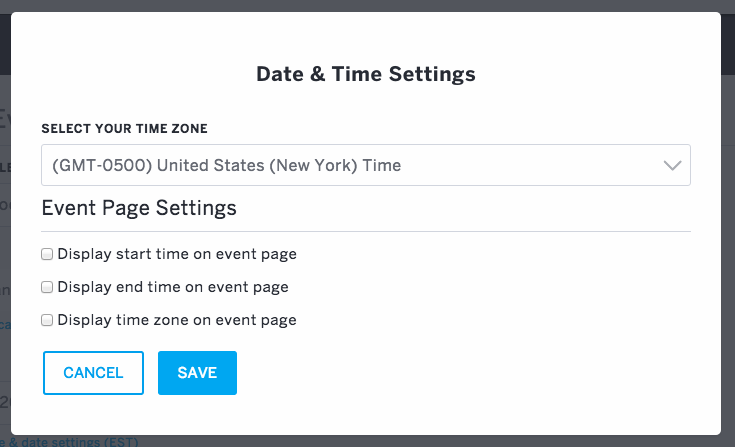Check the Display time zone checkbox
The height and width of the screenshot is (447, 735).
[x=47, y=320]
